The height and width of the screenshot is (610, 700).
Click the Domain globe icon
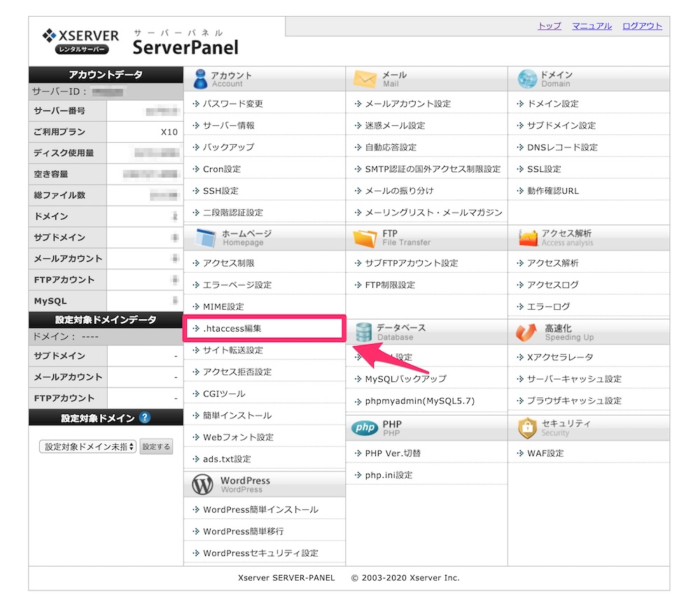[x=527, y=79]
